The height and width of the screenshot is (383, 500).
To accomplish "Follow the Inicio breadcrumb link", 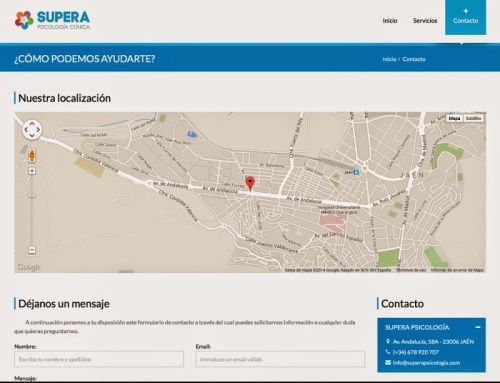I will pos(389,59).
